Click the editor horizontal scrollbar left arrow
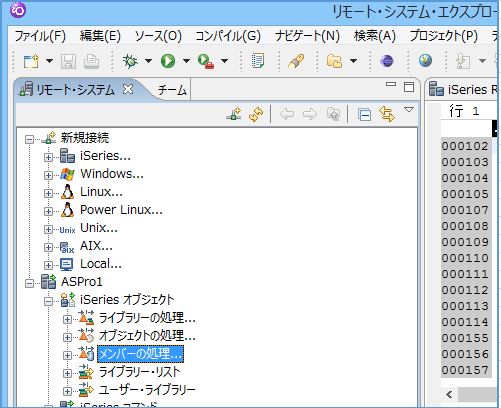The height and width of the screenshot is (408, 501). (x=449, y=395)
